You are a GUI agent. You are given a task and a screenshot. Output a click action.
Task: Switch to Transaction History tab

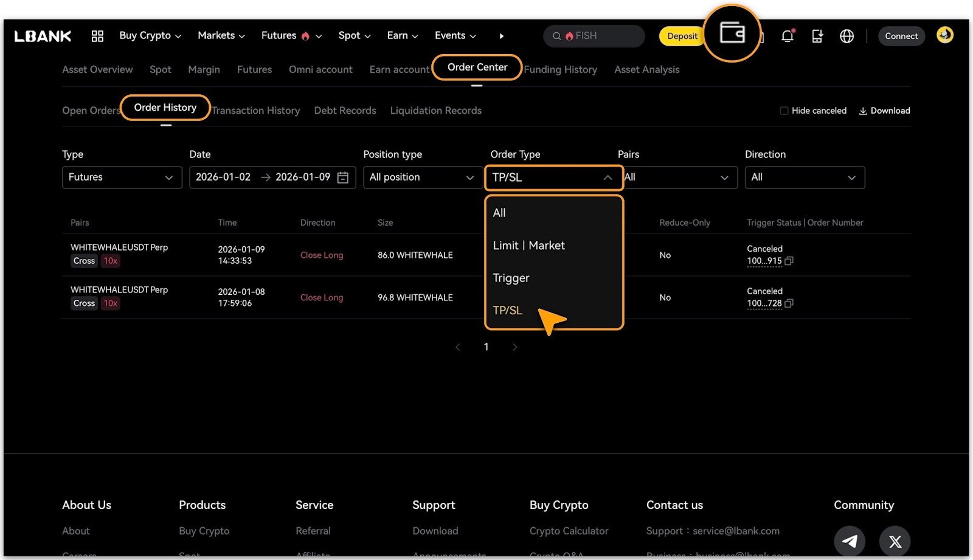pyautogui.click(x=256, y=111)
